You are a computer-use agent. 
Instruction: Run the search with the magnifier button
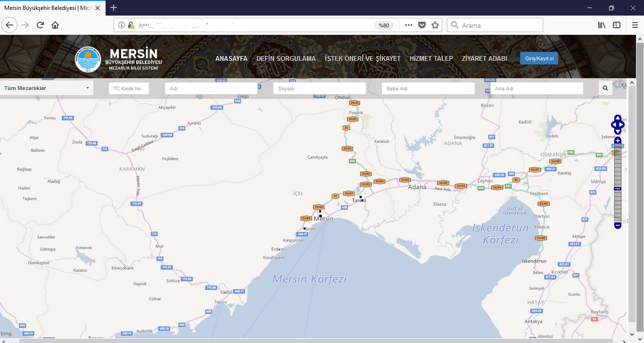coord(605,88)
